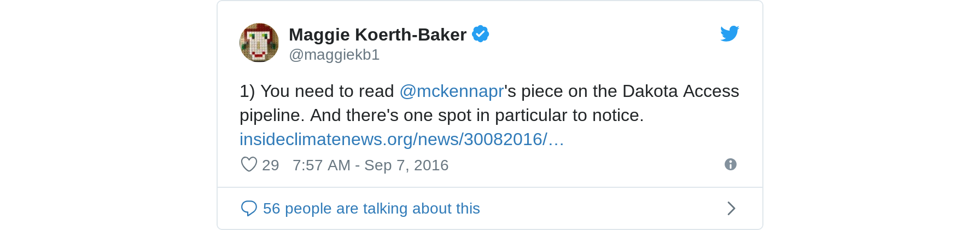Viewport: 980px width, 230px height.
Task: Open the @mckennapr mention
Action: coord(451,91)
